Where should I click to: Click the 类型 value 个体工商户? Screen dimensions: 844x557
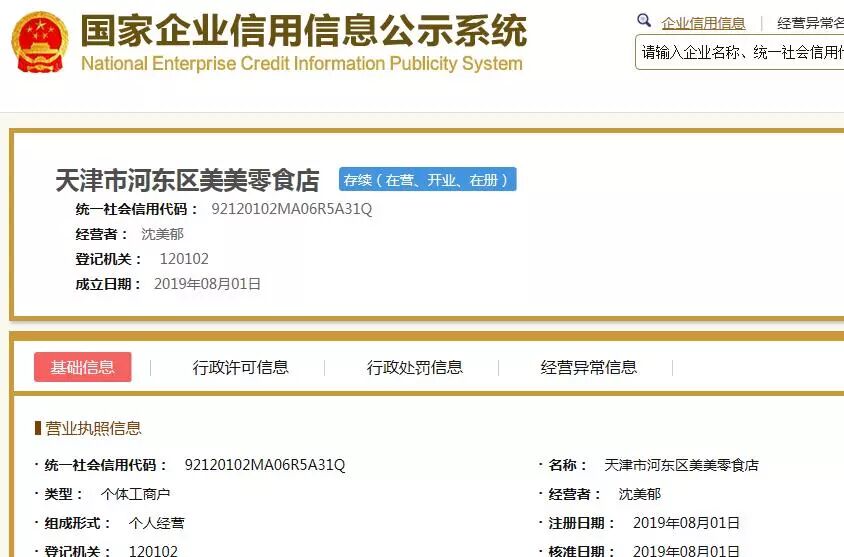pyautogui.click(x=135, y=494)
